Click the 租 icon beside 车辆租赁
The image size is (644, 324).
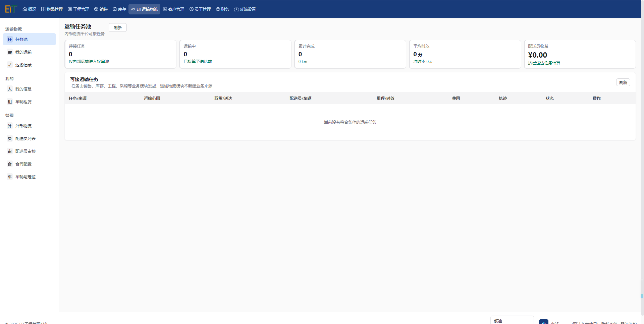pos(10,102)
